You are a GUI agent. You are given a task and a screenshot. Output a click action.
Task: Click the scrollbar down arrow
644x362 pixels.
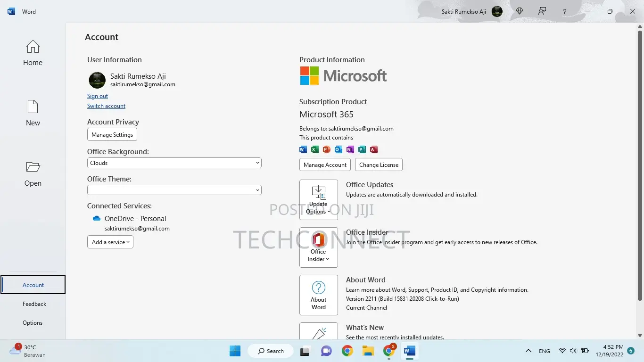[x=640, y=335]
